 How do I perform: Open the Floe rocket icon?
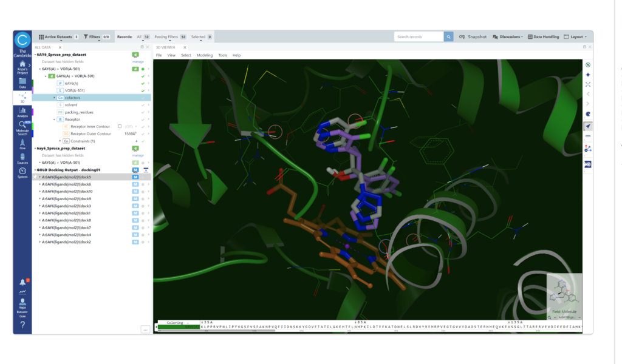(22, 143)
